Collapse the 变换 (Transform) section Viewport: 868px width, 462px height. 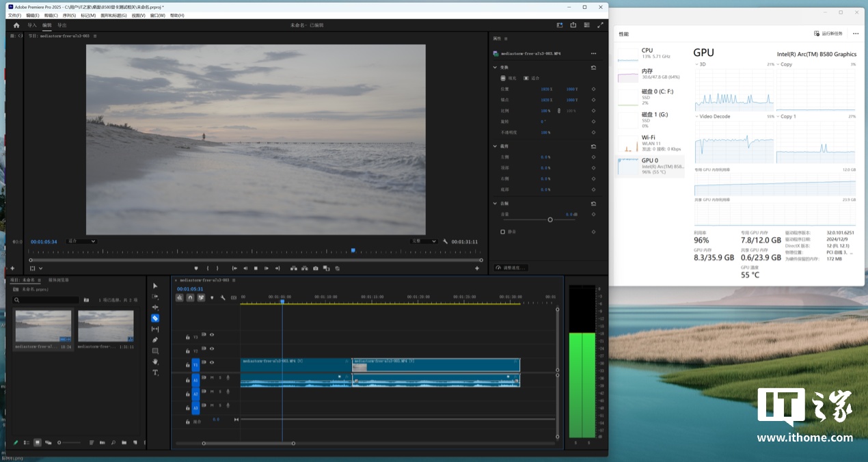(495, 68)
